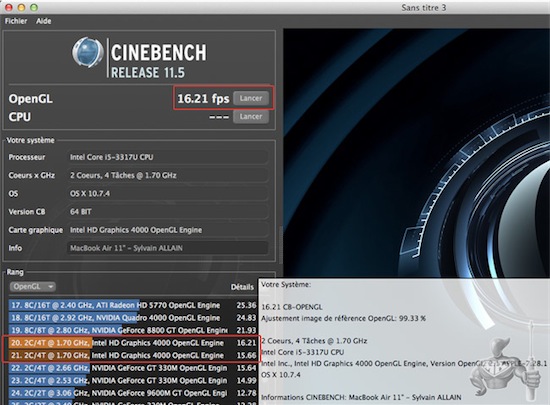Select rank 18 NVIDIA Quadro 4000 row
Viewport: 550px width, 405px height.
[x=133, y=318]
